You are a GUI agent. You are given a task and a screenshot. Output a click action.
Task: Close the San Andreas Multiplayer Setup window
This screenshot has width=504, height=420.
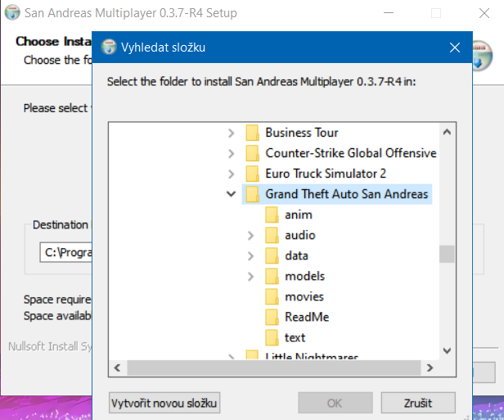click(484, 13)
